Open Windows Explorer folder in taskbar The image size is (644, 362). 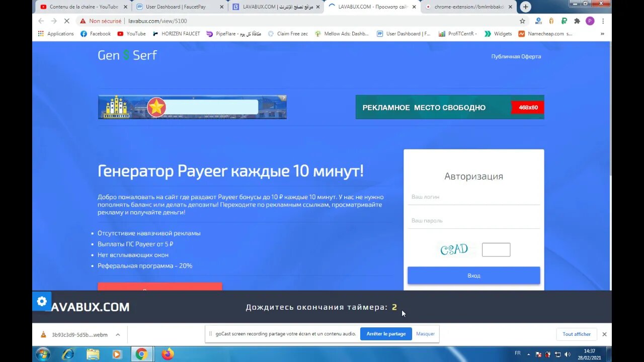pyautogui.click(x=93, y=354)
